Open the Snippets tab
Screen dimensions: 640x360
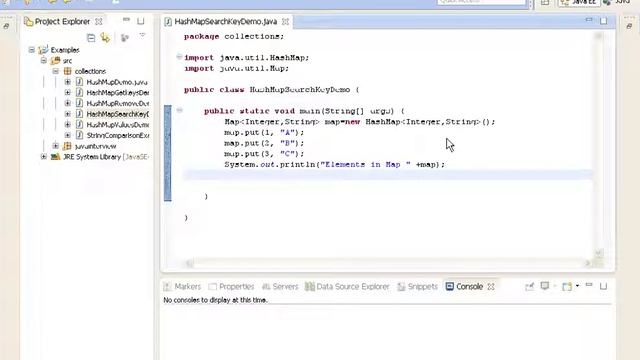point(417,287)
